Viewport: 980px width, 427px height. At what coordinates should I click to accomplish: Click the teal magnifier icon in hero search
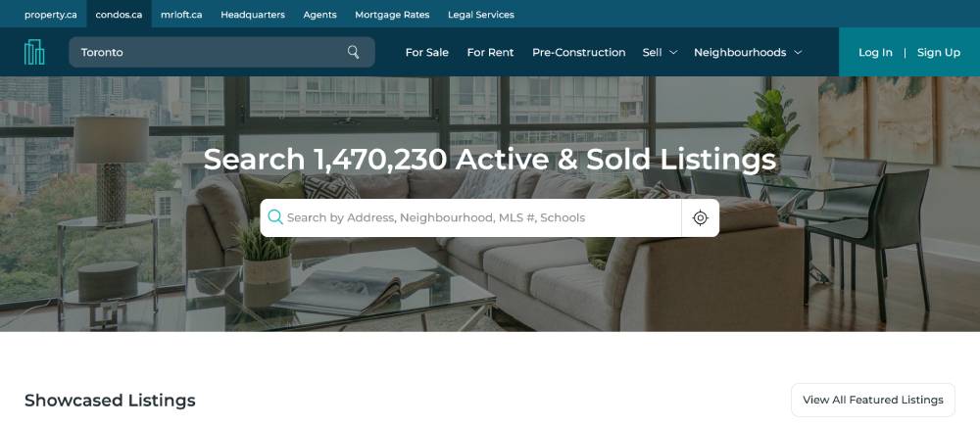[275, 217]
